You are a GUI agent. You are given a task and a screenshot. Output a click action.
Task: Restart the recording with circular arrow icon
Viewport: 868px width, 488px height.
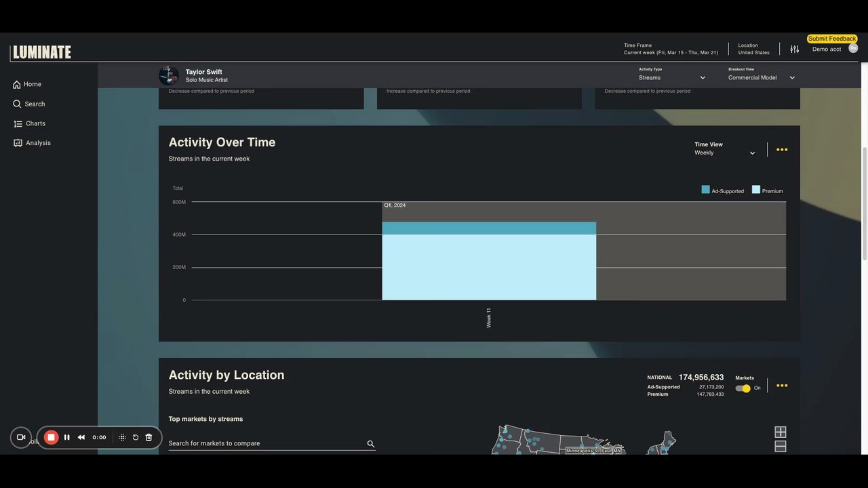(x=136, y=438)
